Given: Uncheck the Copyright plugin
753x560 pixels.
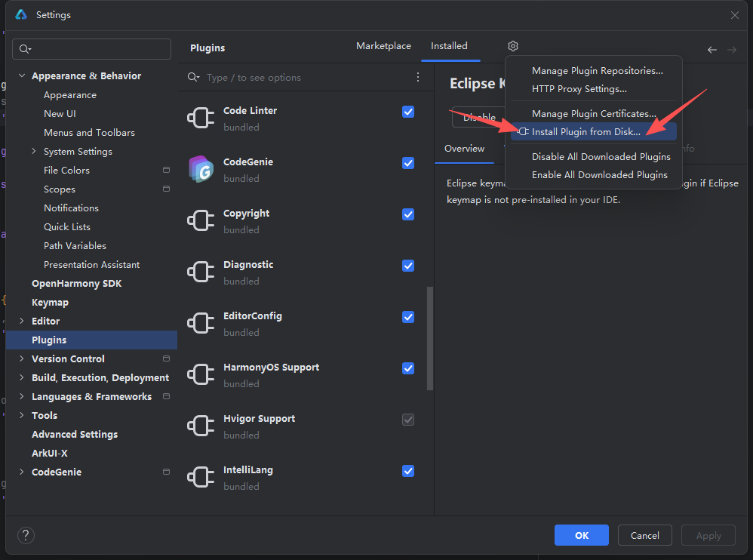Looking at the screenshot, I should click(408, 214).
